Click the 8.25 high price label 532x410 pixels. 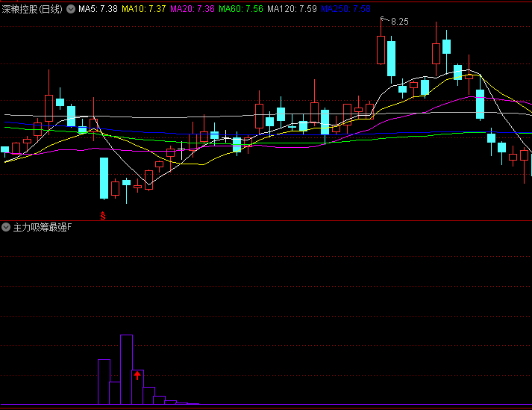pyautogui.click(x=399, y=22)
